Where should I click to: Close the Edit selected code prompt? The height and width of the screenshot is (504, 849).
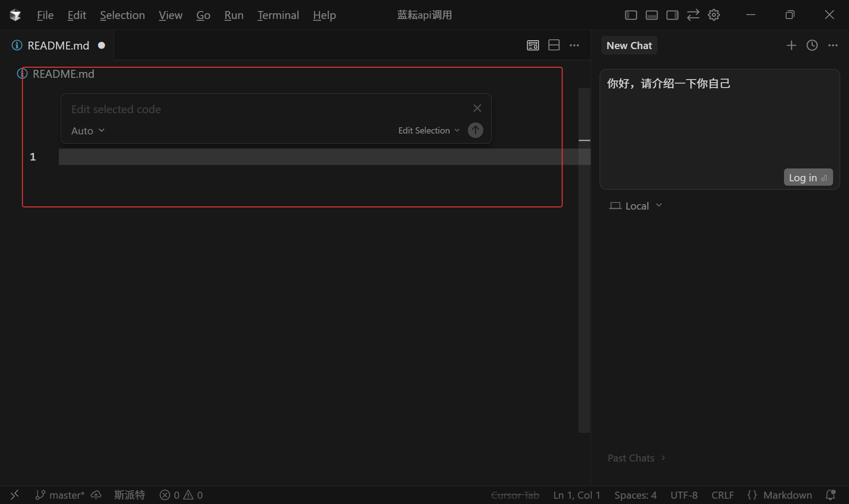[477, 108]
